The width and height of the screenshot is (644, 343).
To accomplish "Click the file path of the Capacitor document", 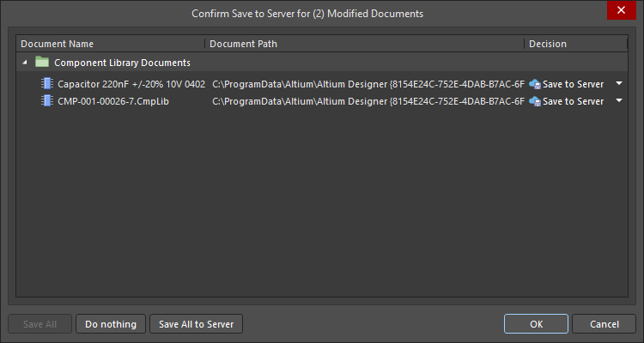I will [x=368, y=84].
